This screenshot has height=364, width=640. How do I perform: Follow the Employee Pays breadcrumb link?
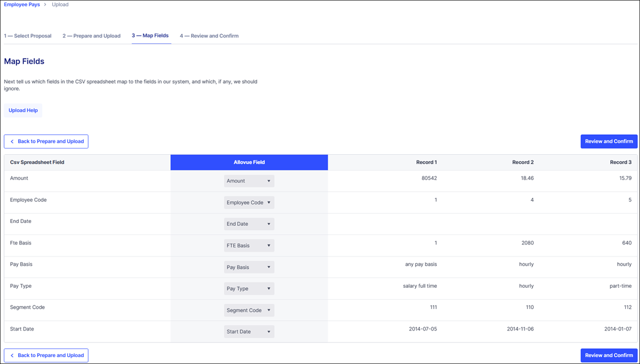(x=22, y=5)
